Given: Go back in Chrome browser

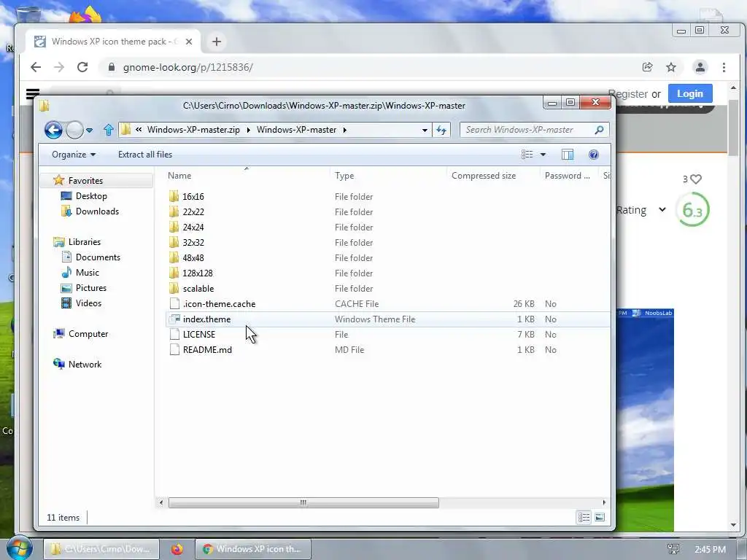Looking at the screenshot, I should coord(36,67).
